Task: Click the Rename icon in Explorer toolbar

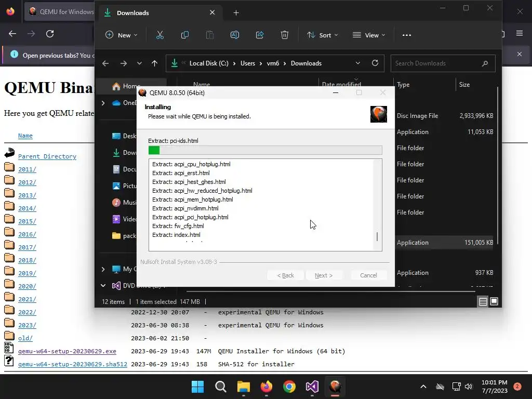Action: coord(235,35)
